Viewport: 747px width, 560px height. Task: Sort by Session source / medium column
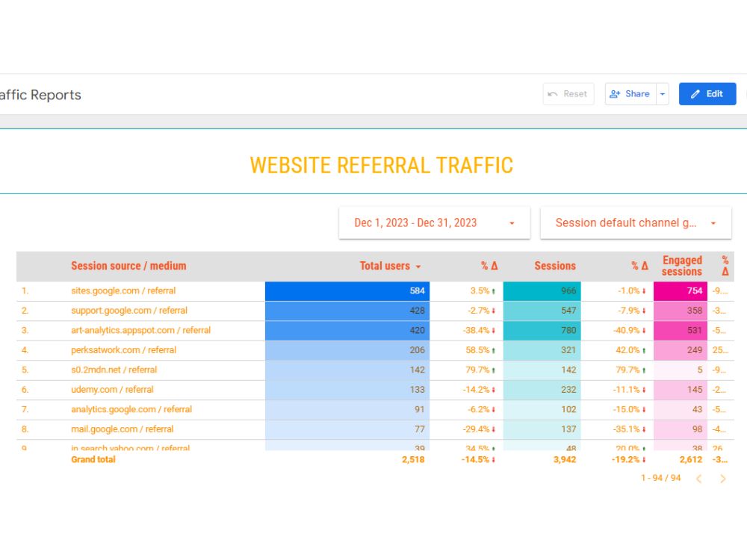pos(128,266)
